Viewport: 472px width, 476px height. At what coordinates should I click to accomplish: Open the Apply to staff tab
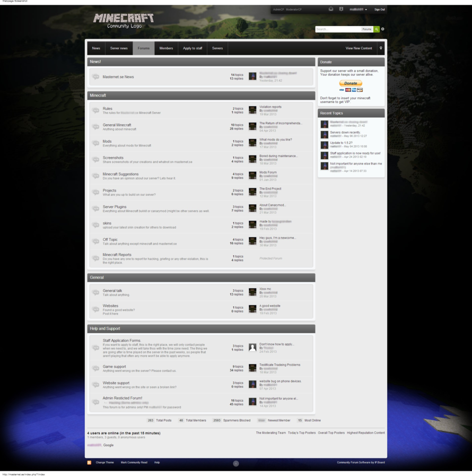click(193, 48)
